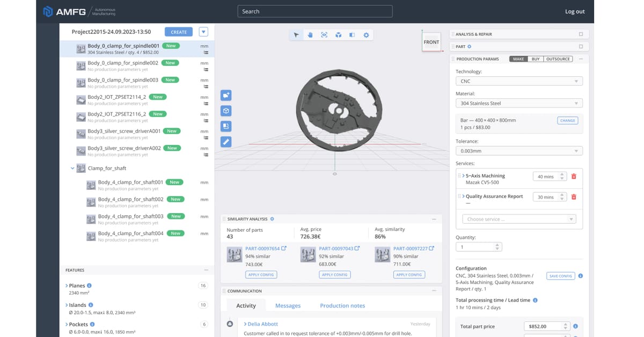Expand the Islands feature
The image size is (644, 337).
pyautogui.click(x=67, y=305)
